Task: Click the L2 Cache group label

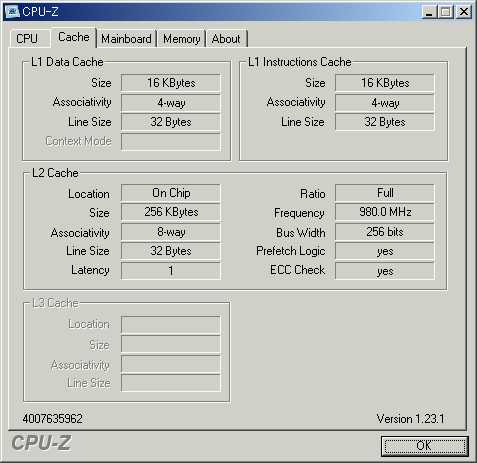Action: tap(55, 173)
